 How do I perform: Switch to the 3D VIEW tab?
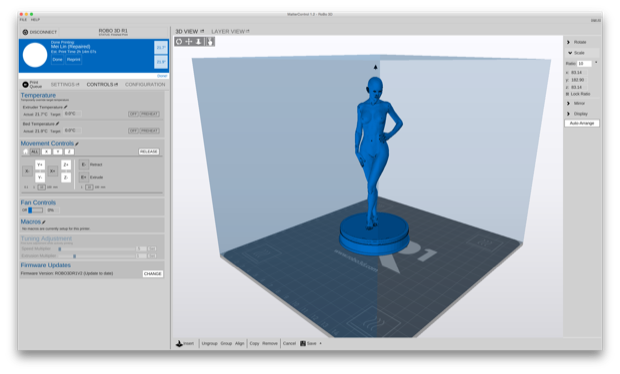[x=187, y=31]
